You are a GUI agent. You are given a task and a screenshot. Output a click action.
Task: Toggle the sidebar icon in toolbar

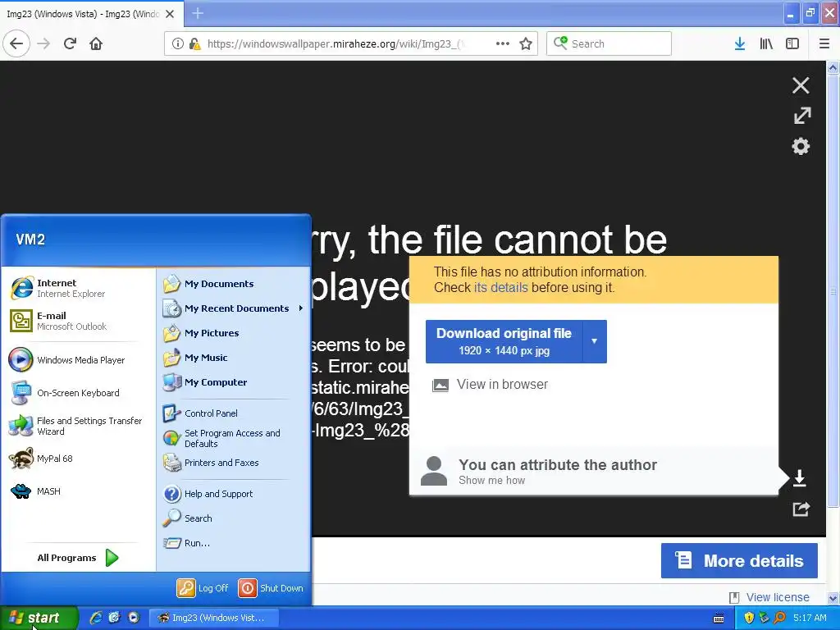792,44
